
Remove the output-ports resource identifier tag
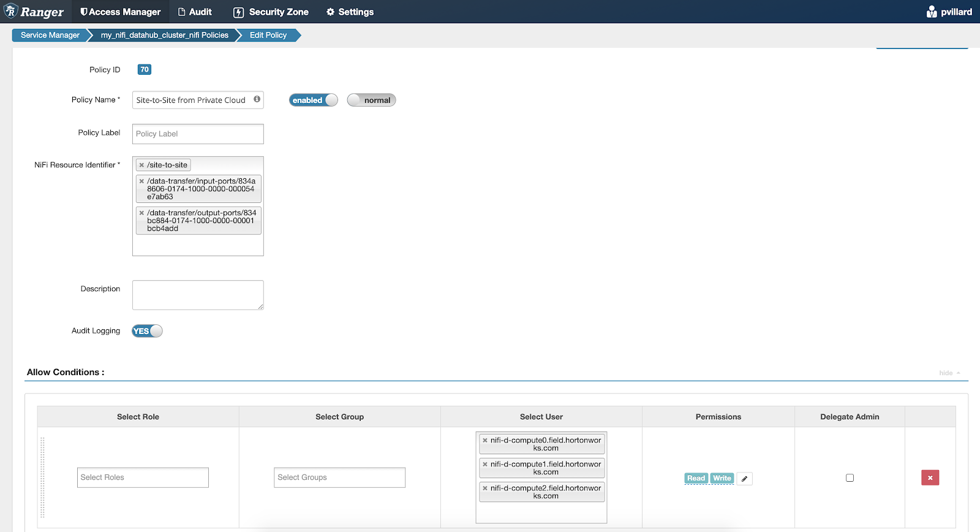(141, 213)
